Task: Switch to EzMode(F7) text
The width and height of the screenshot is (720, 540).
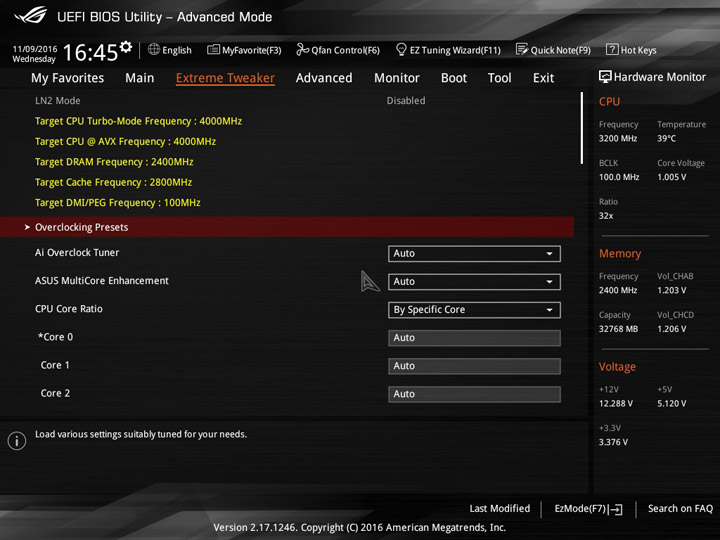Action: pos(580,509)
